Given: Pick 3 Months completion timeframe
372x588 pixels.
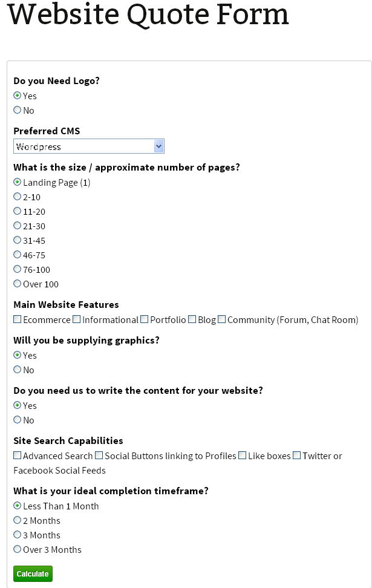Looking at the screenshot, I should coord(17,535).
